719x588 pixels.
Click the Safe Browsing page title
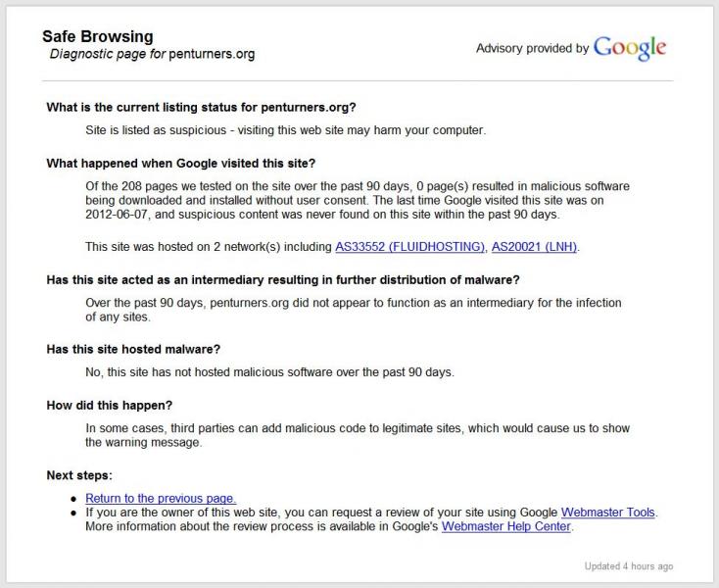click(x=97, y=36)
